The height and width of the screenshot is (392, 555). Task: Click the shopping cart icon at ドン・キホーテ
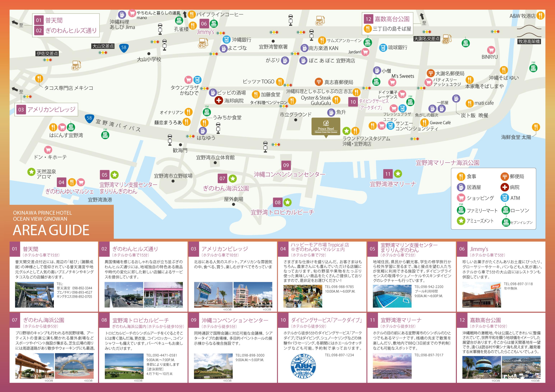pyautogui.click(x=48, y=150)
